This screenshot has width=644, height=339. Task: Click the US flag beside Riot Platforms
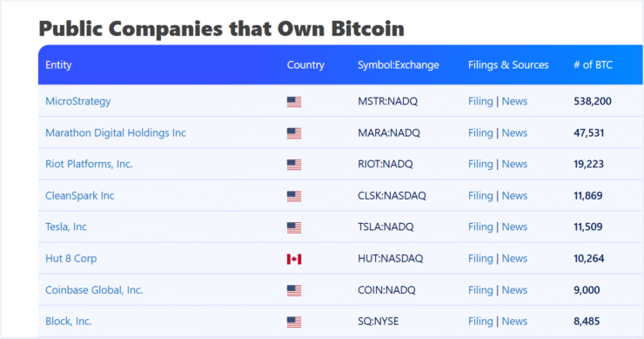[294, 165]
